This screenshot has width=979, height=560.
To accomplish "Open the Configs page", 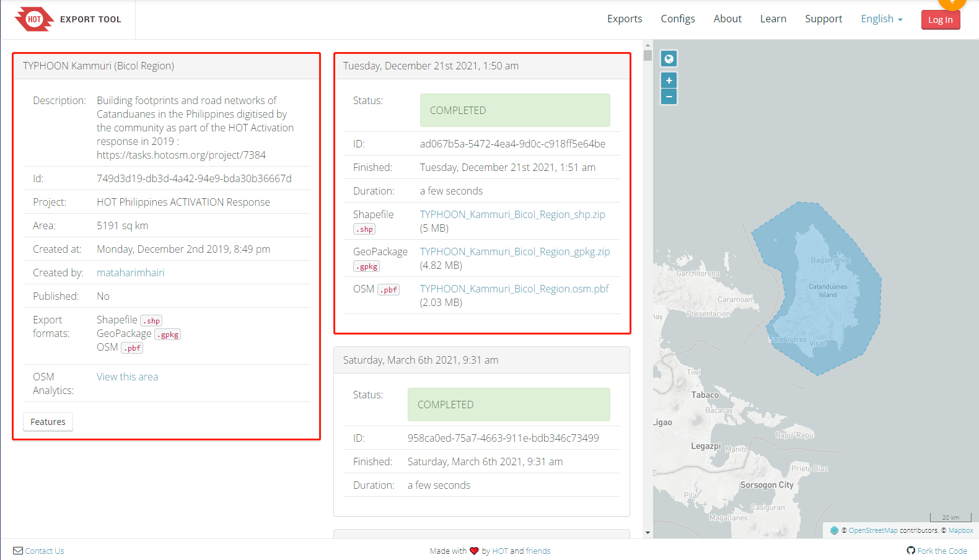I will [x=678, y=19].
